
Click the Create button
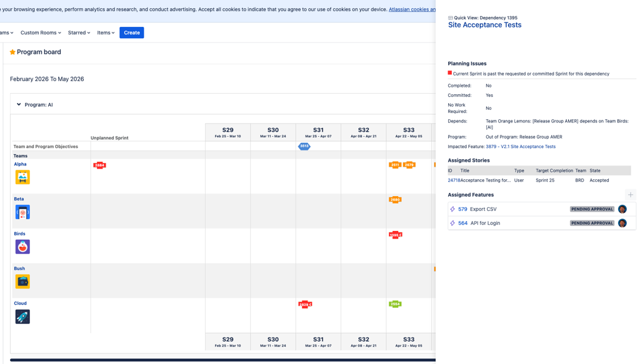point(132,32)
